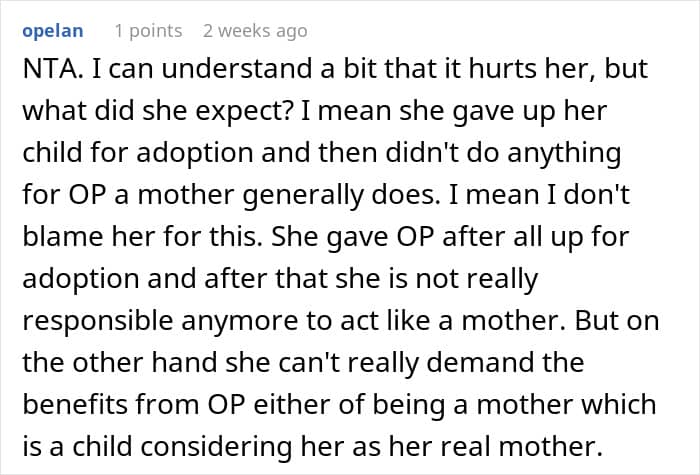
Task: Open the '2 weeks ago' comment permalink
Action: pyautogui.click(x=255, y=31)
